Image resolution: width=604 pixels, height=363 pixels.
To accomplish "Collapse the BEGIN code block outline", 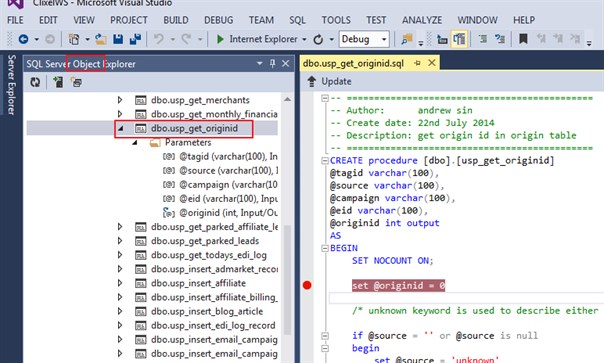I will tap(325, 248).
